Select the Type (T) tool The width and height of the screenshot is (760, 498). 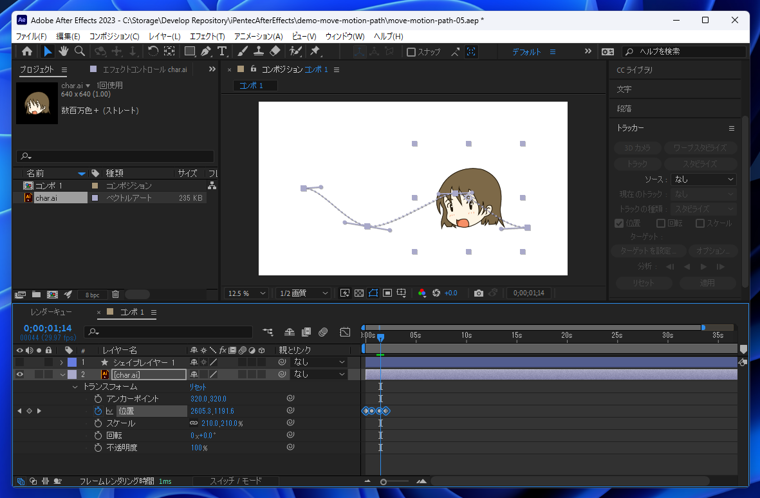click(222, 51)
